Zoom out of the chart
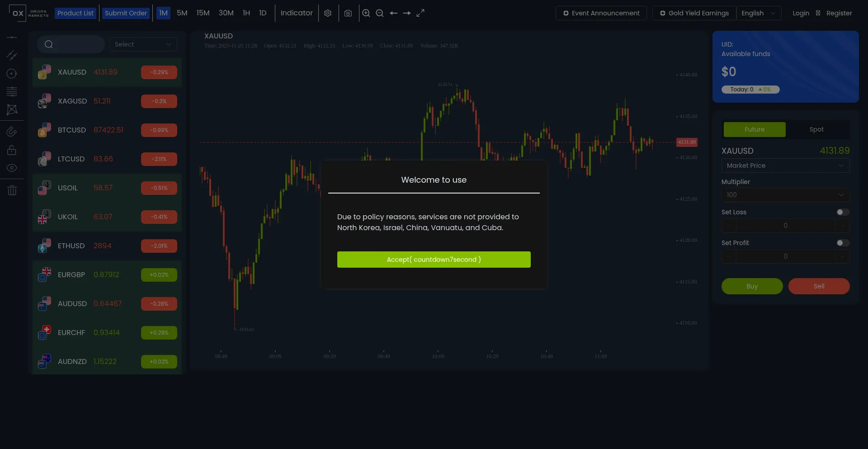868x449 pixels. (x=380, y=13)
